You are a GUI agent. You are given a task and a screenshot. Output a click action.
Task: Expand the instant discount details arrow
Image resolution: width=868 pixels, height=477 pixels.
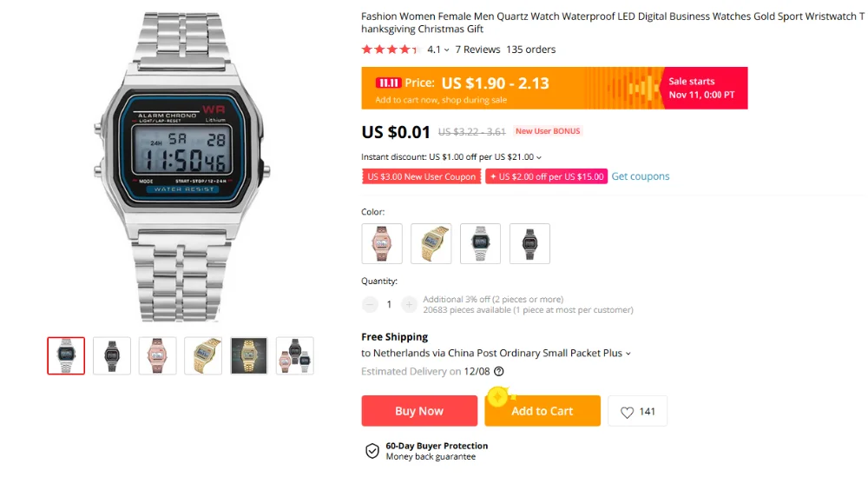[539, 157]
